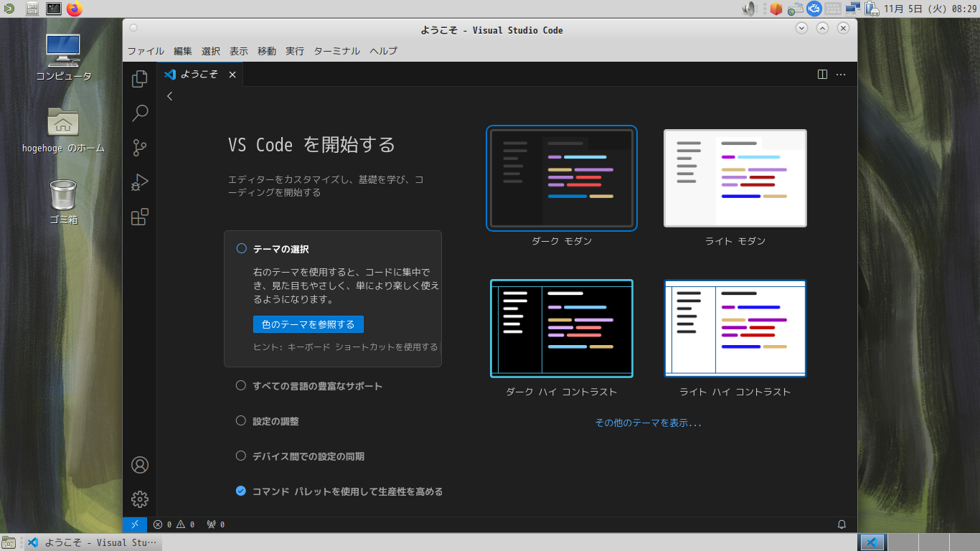Expand the デバイス間での設定の同期 step title

point(308,456)
